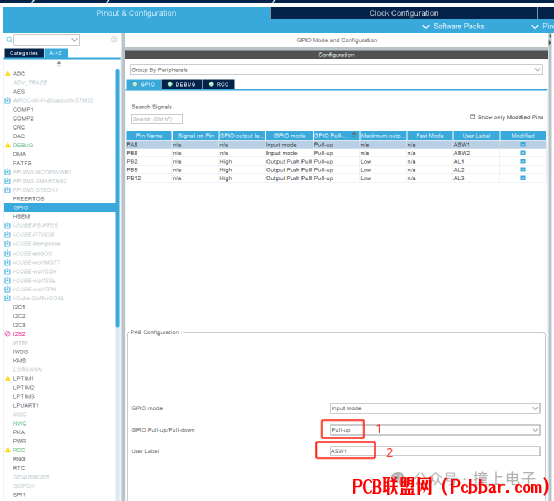Click the download icon beside I-CUBE-wolfMQTT

(7, 263)
